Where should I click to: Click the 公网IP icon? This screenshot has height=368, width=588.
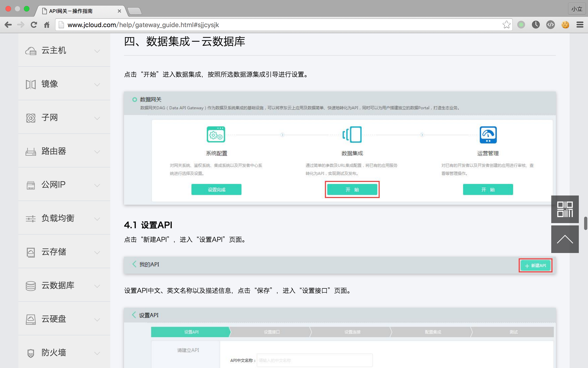tap(31, 185)
